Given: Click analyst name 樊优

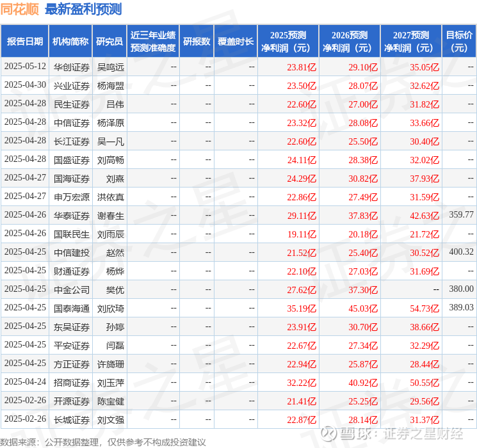Looking at the screenshot, I should [x=115, y=290].
